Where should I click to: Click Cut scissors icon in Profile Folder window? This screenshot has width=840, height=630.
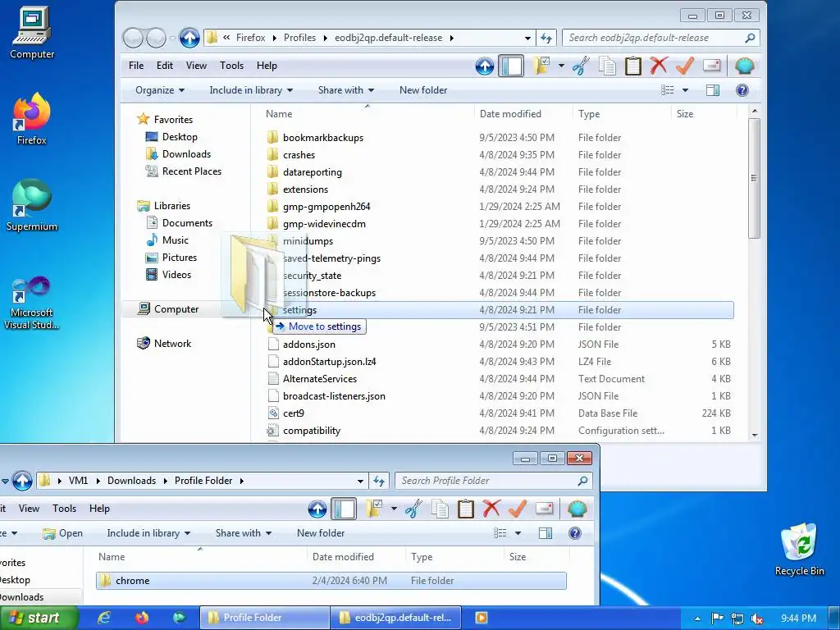[413, 509]
